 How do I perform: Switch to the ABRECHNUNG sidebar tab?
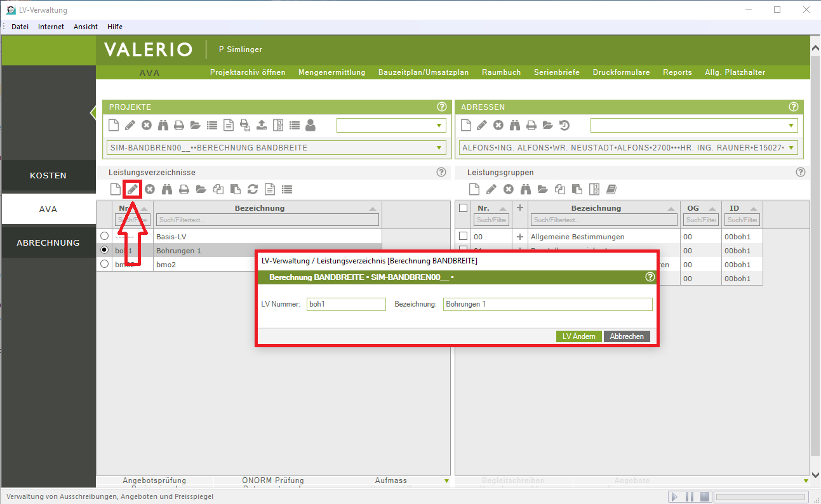tap(48, 242)
